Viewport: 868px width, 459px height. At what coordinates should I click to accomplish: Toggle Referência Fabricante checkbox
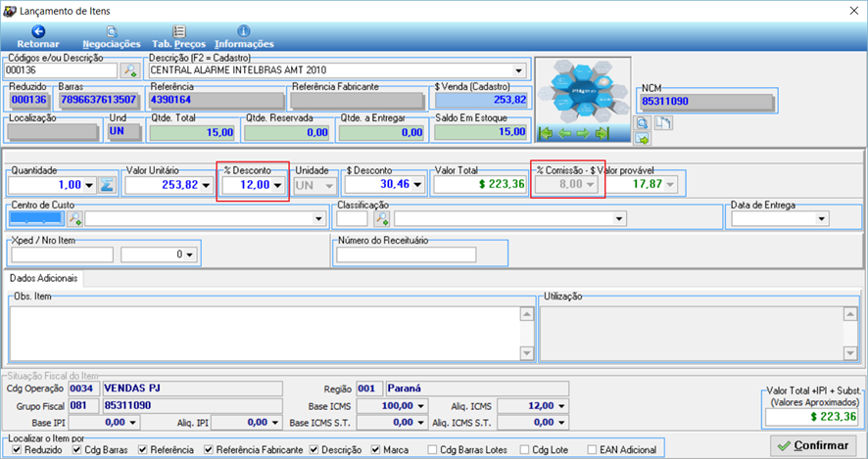[208, 450]
